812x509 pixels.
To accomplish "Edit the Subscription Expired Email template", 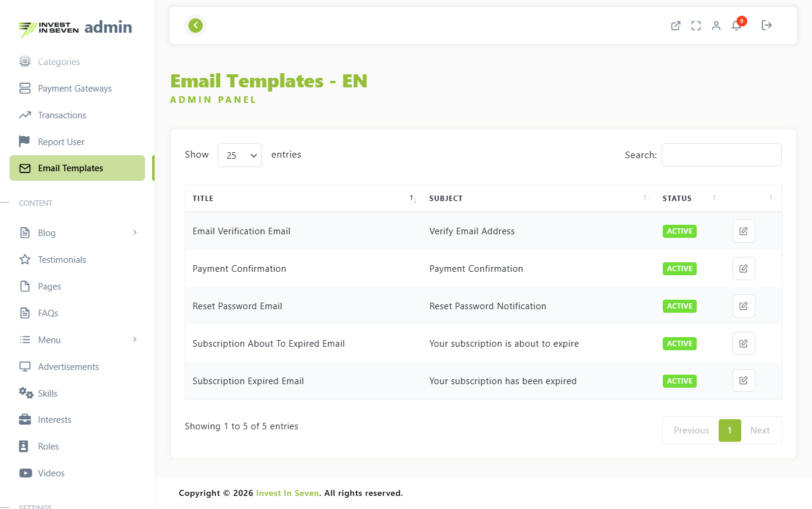I will (744, 381).
